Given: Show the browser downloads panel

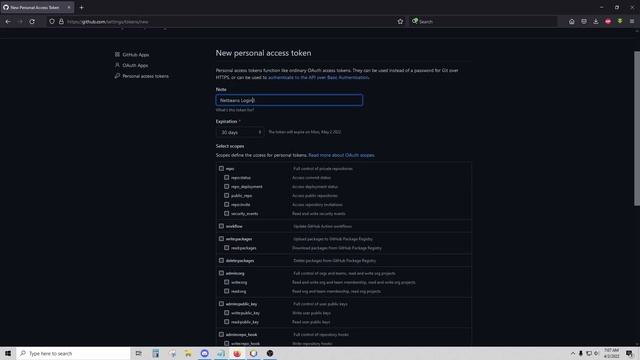Looking at the screenshot, I should click(x=596, y=22).
